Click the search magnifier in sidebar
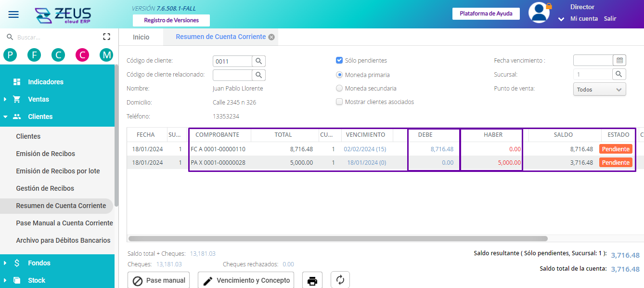Screen dimensions: 644x288 pos(10,37)
